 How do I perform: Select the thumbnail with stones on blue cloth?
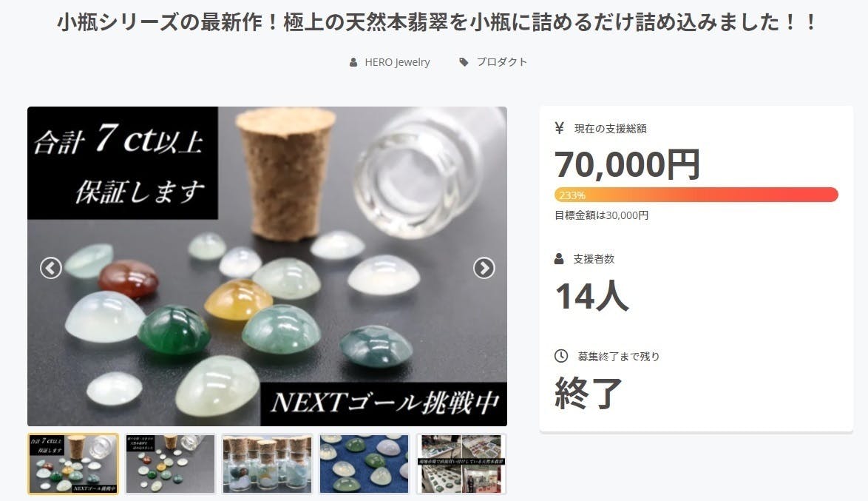pos(365,464)
